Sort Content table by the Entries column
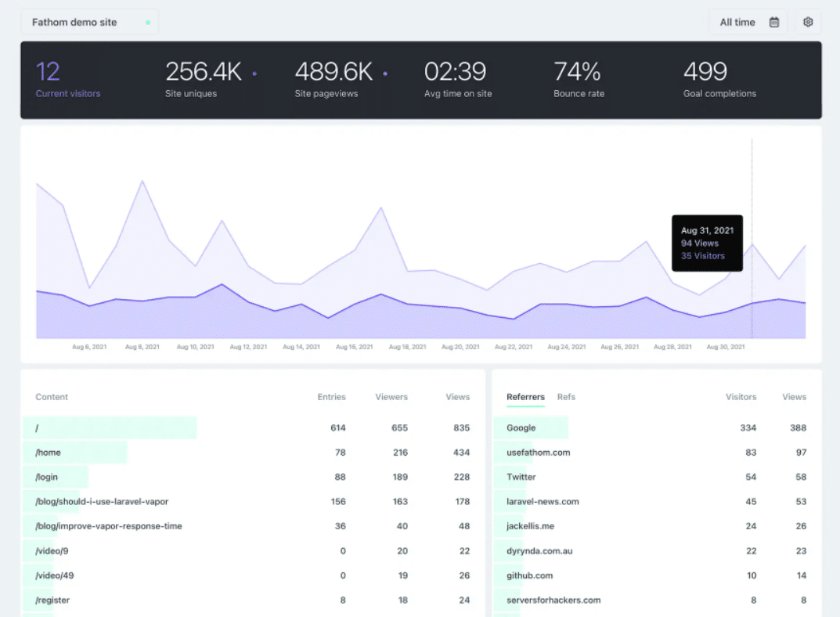 [331, 397]
